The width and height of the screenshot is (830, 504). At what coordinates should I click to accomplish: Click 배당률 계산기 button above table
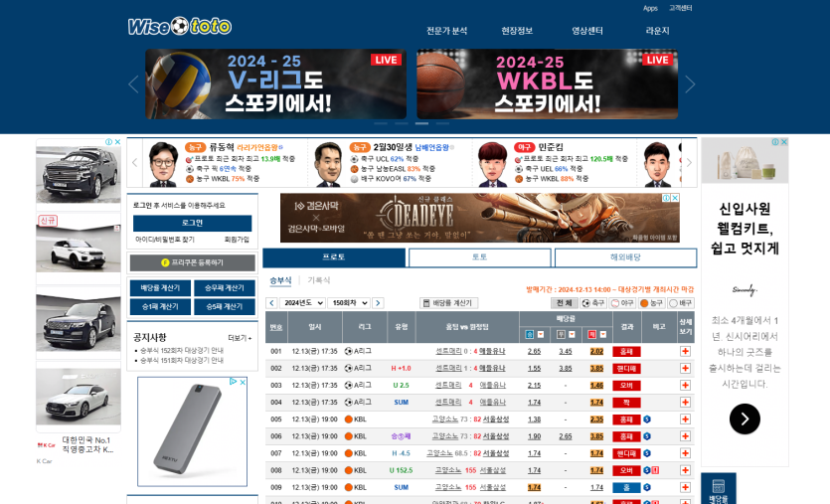(x=448, y=303)
